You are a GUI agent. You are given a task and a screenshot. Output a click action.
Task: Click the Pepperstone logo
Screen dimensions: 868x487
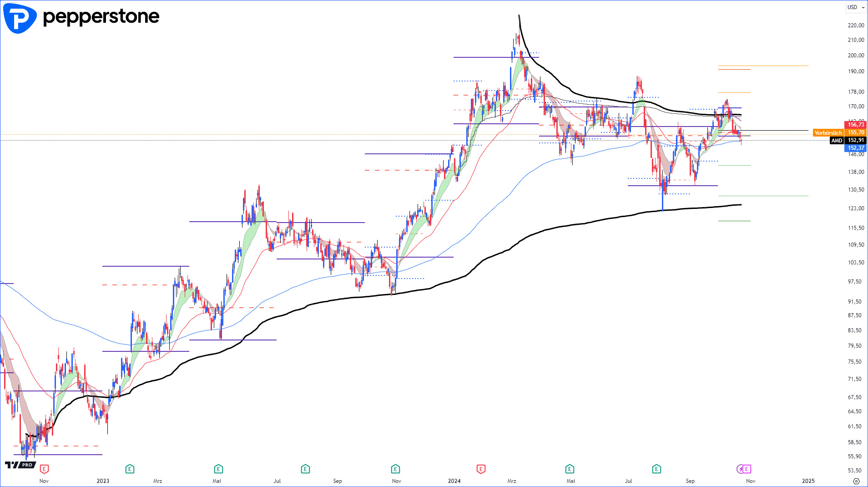(x=82, y=18)
